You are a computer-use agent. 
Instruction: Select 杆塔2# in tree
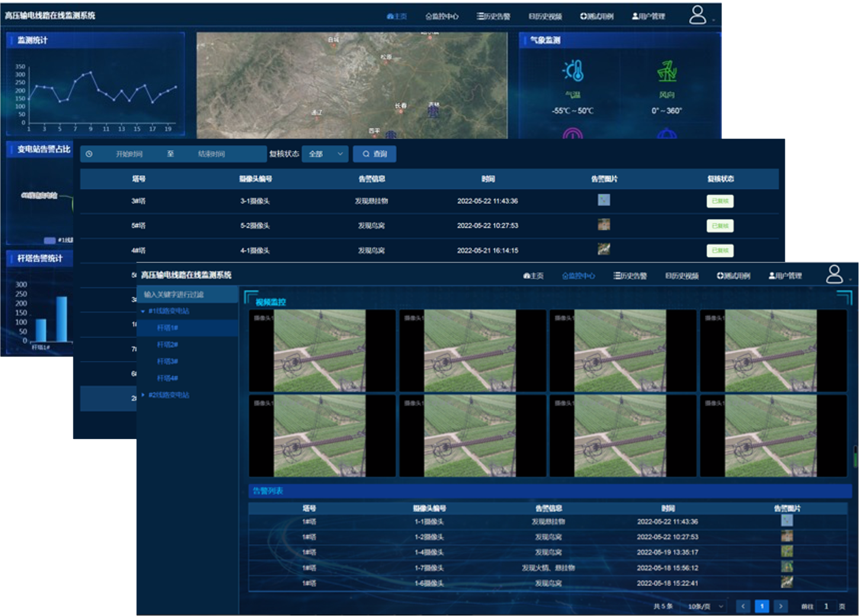tap(188, 345)
